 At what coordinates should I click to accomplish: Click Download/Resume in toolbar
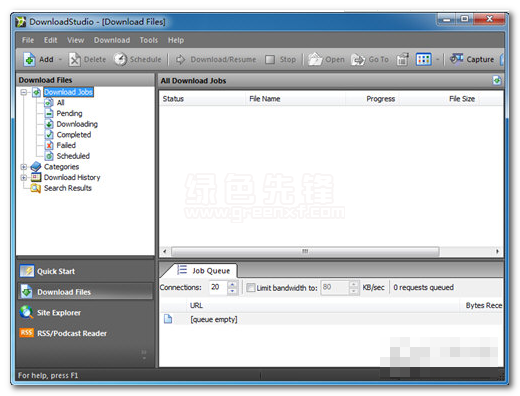[216, 59]
